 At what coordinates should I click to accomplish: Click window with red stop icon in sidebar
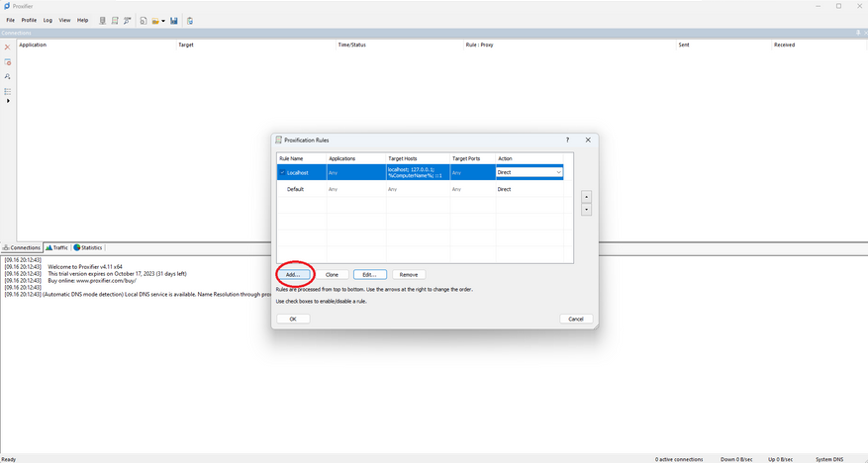[7, 62]
